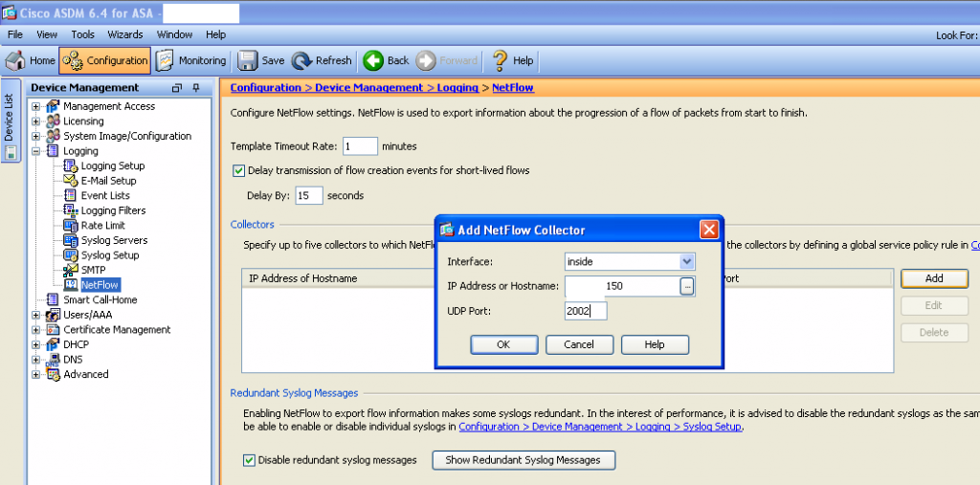The height and width of the screenshot is (485, 980).
Task: Click the green Back arrow icon
Action: [373, 60]
